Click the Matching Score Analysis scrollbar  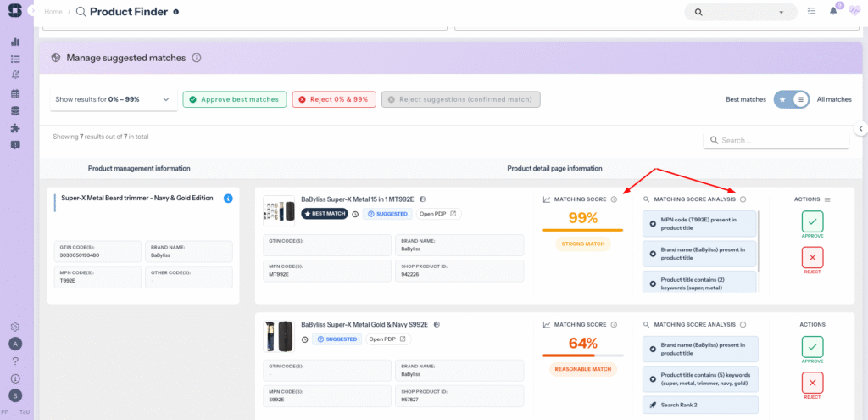[759, 242]
